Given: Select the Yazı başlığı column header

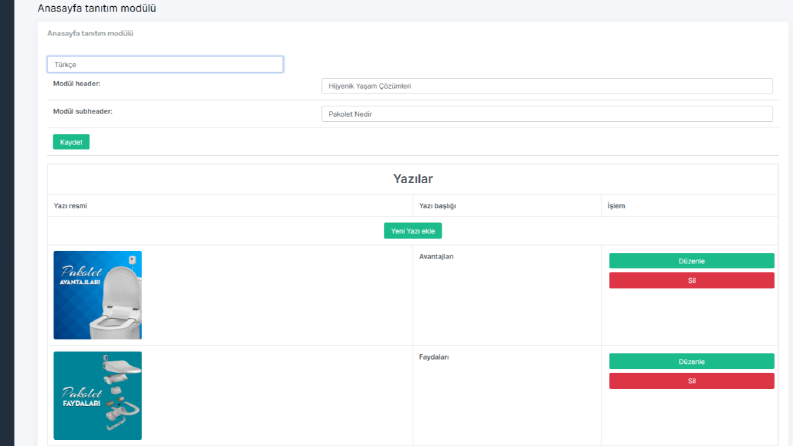Looking at the screenshot, I should click(437, 206).
